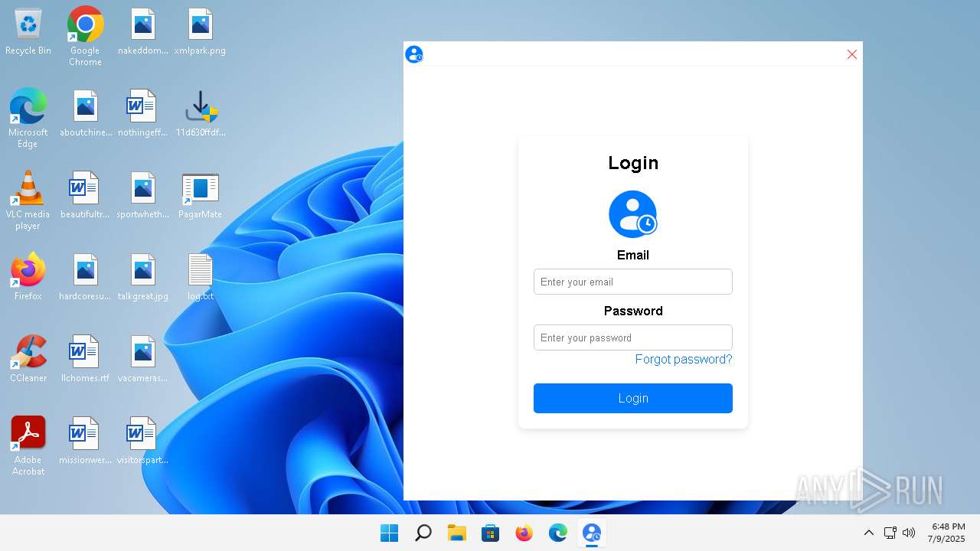Viewport: 980px width, 551px height.
Task: Select the log.txt file icon
Action: [x=200, y=278]
